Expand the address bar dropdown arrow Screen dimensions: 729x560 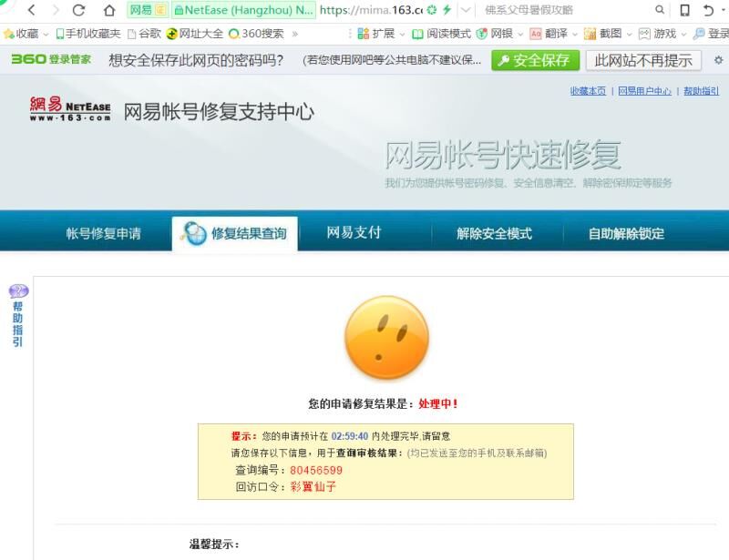point(466,10)
